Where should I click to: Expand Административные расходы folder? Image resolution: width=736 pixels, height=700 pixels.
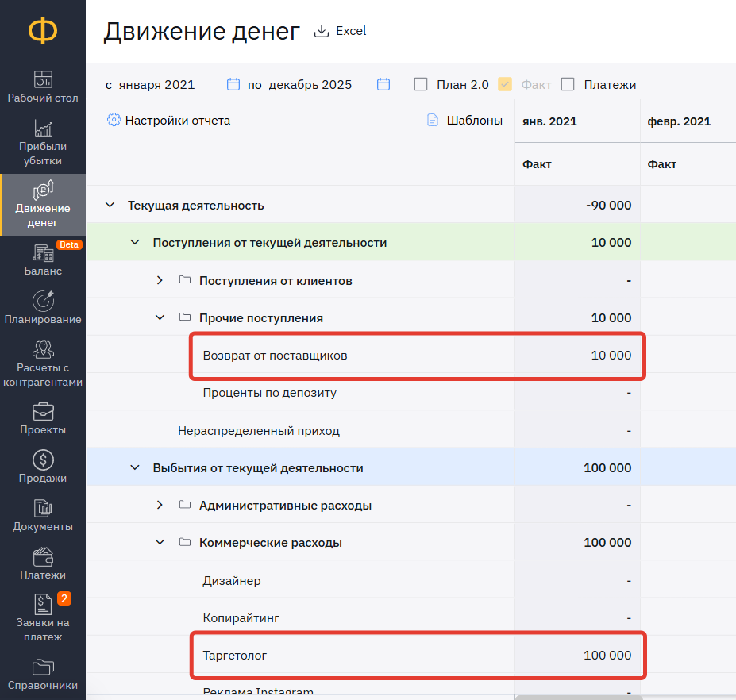pyautogui.click(x=160, y=505)
